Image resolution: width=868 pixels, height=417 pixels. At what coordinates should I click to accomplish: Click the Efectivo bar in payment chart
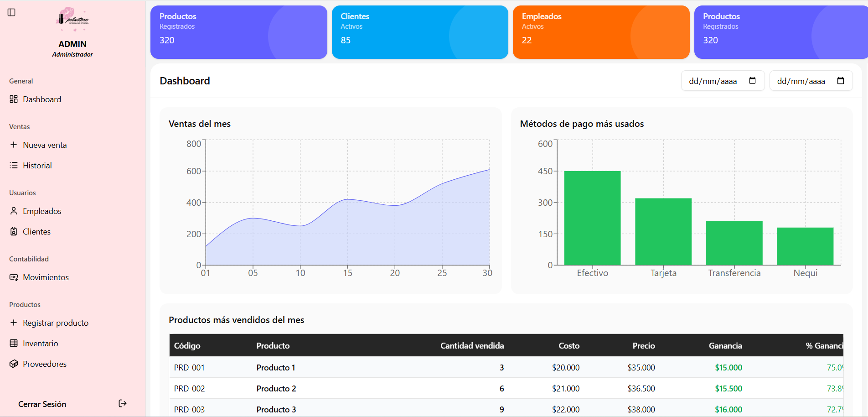[592, 218]
